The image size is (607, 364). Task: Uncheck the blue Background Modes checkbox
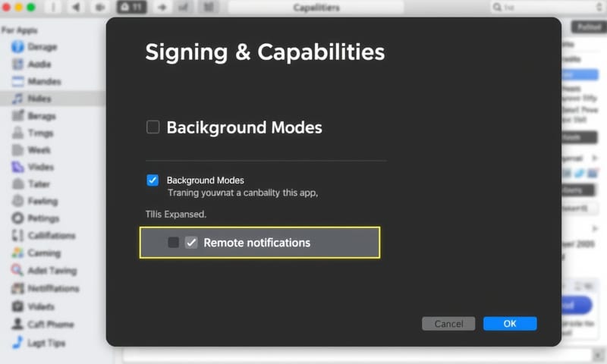pyautogui.click(x=153, y=180)
